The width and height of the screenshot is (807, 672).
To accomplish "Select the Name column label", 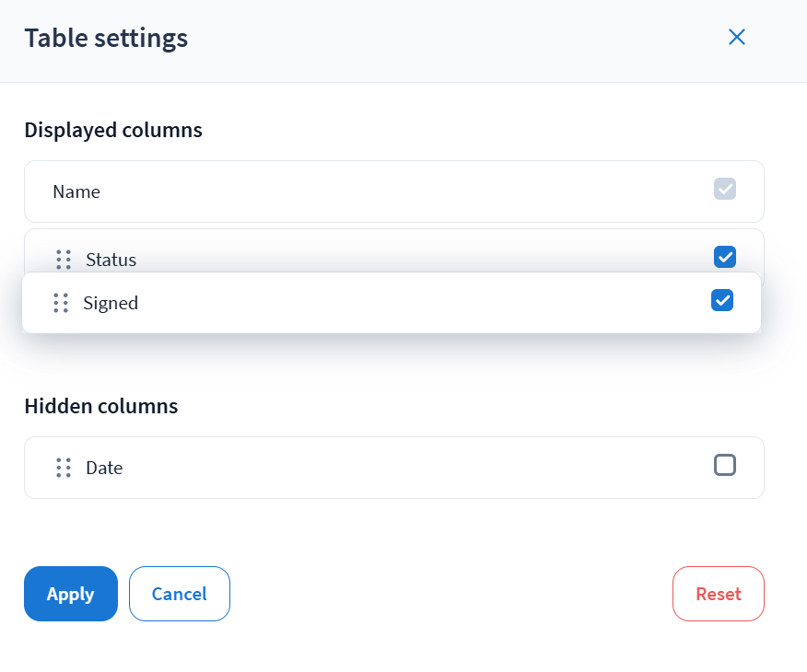I will [x=76, y=191].
